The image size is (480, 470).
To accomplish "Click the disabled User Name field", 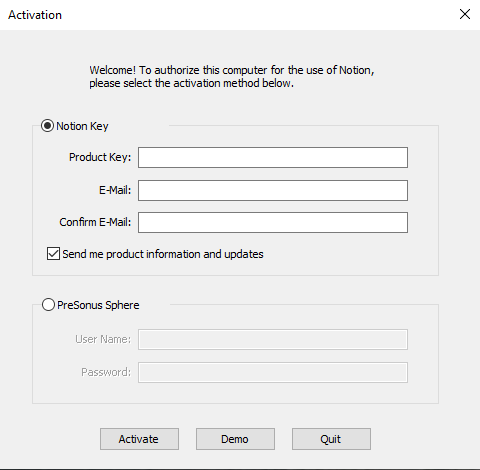I will [273, 339].
